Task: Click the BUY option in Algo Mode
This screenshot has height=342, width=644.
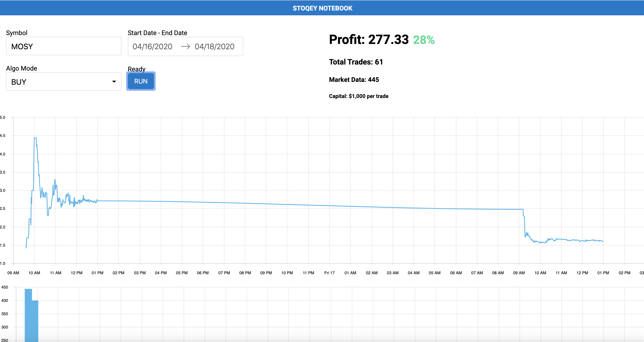Action: (x=19, y=82)
